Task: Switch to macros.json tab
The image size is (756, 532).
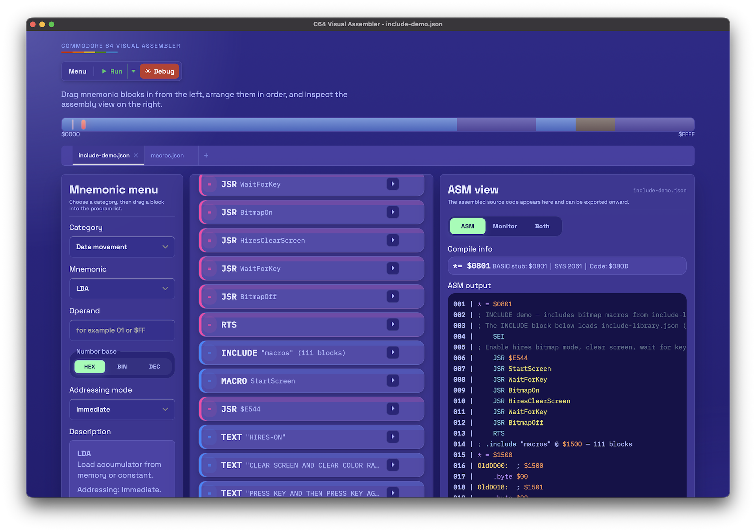Action: (x=167, y=156)
